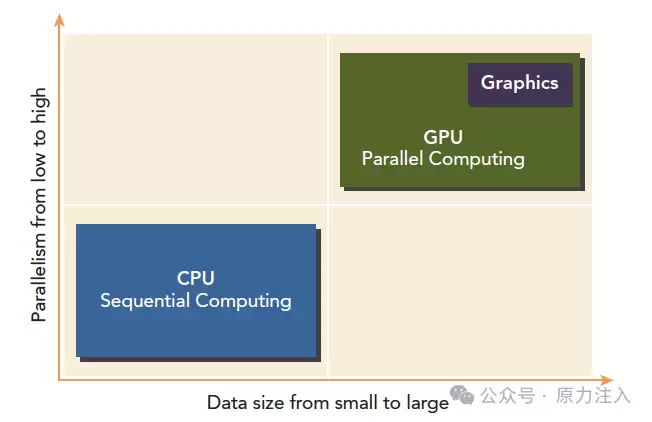
Task: Click the Sequential Computing label
Action: 195,301
